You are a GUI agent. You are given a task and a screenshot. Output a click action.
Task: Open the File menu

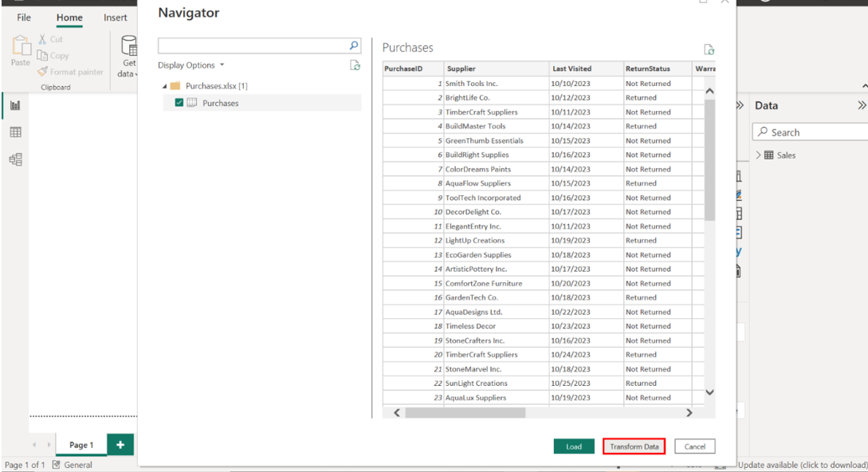point(25,18)
